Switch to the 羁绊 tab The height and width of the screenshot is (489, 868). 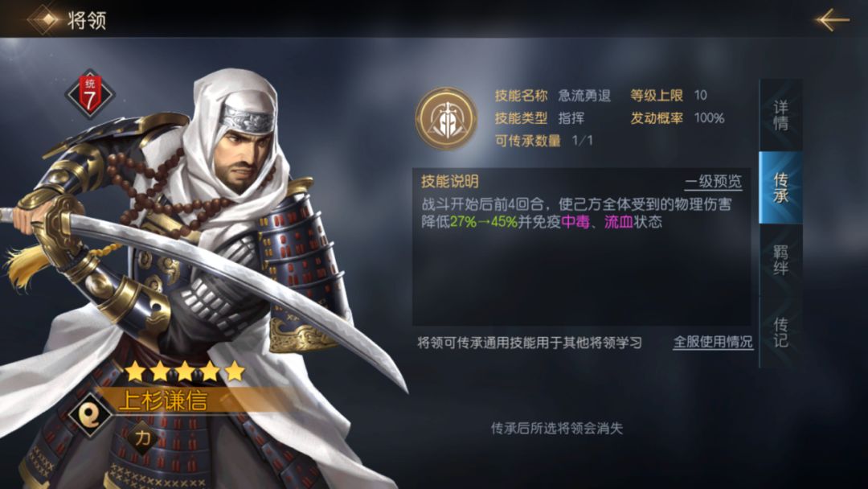point(780,260)
